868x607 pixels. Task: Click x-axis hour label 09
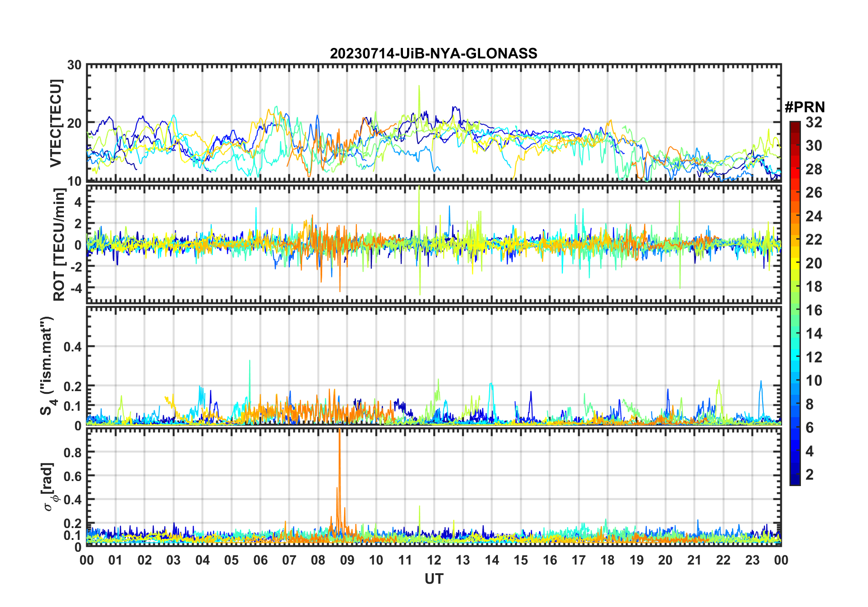pos(347,560)
